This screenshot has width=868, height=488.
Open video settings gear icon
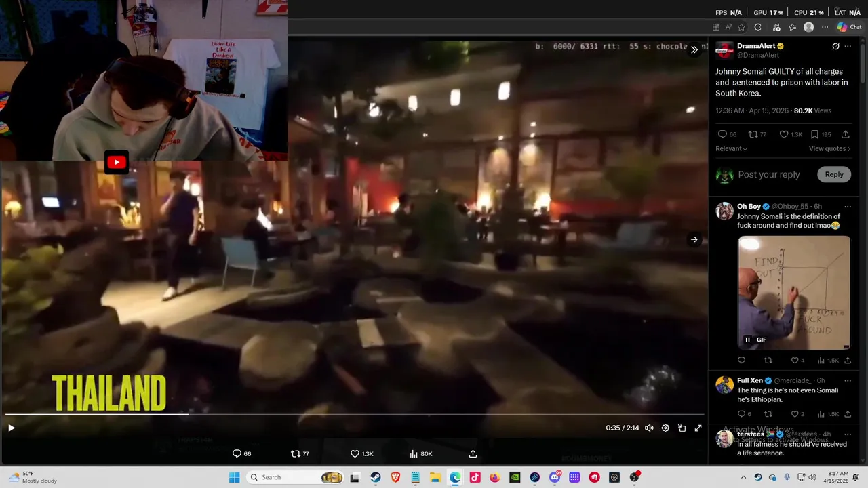click(665, 428)
